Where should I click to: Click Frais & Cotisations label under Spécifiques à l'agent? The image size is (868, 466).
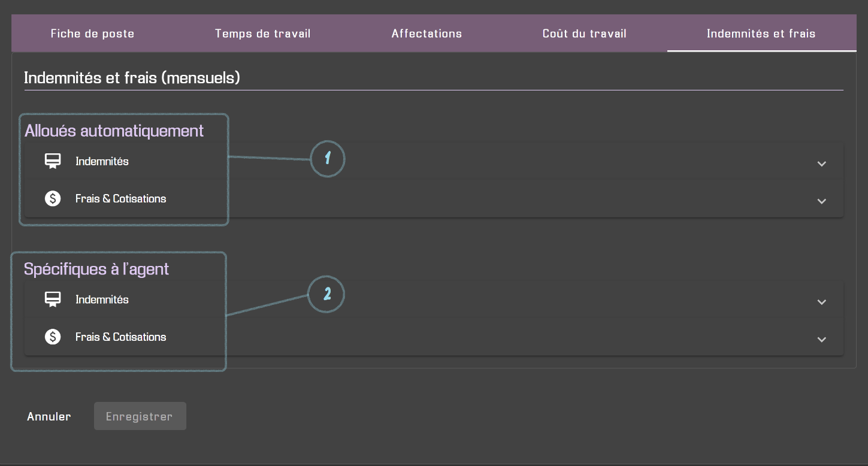pos(121,337)
